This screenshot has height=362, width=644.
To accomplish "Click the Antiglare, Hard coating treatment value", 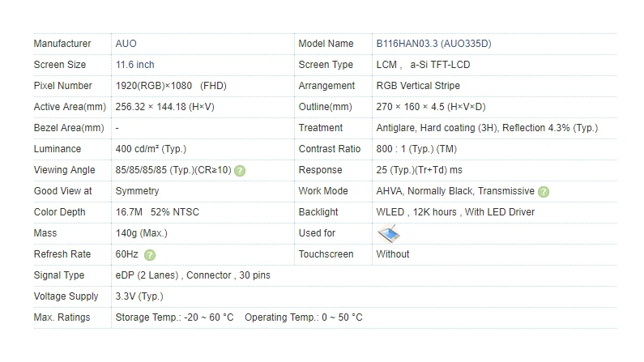I will click(487, 128).
